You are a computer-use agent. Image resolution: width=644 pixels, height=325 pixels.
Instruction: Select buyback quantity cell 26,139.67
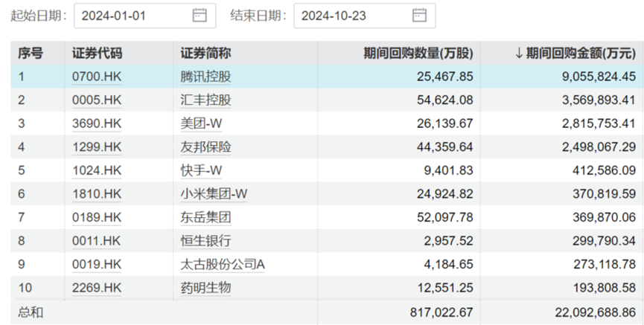tap(444, 123)
